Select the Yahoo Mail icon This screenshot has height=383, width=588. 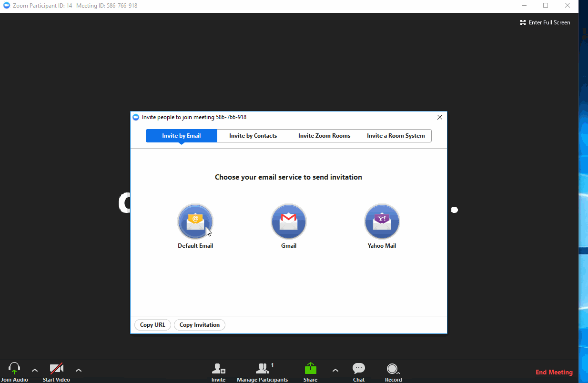(x=382, y=222)
